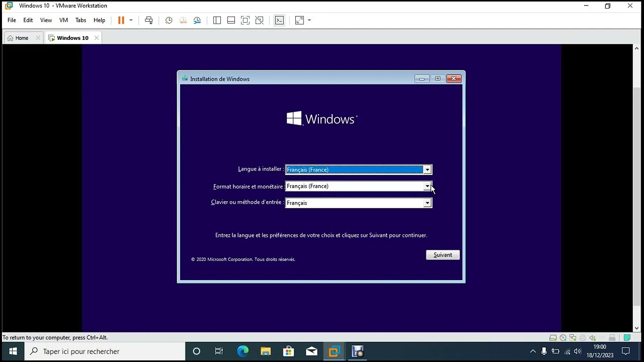Close the Windows 10 tab
This screenshot has height=362, width=644.
pos(97,38)
